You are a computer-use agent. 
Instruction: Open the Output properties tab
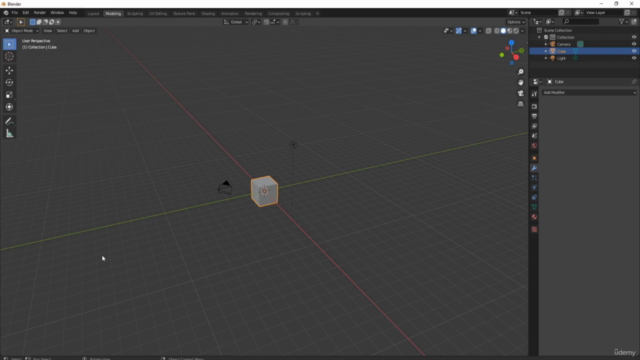click(534, 116)
